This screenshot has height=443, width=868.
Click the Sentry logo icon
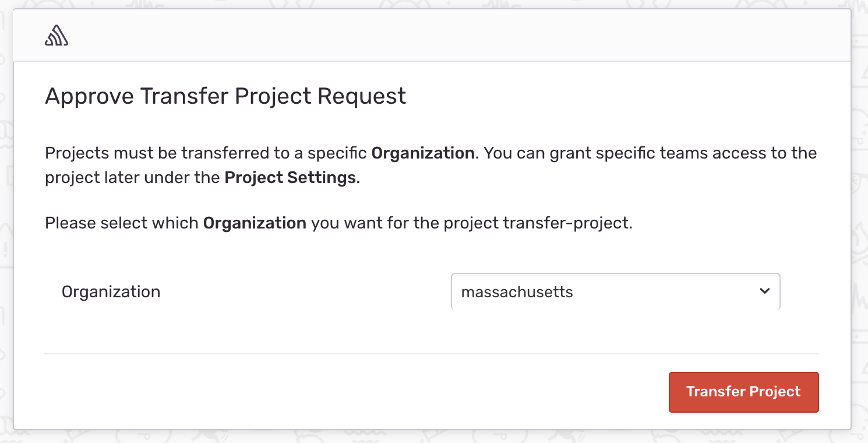(x=57, y=36)
